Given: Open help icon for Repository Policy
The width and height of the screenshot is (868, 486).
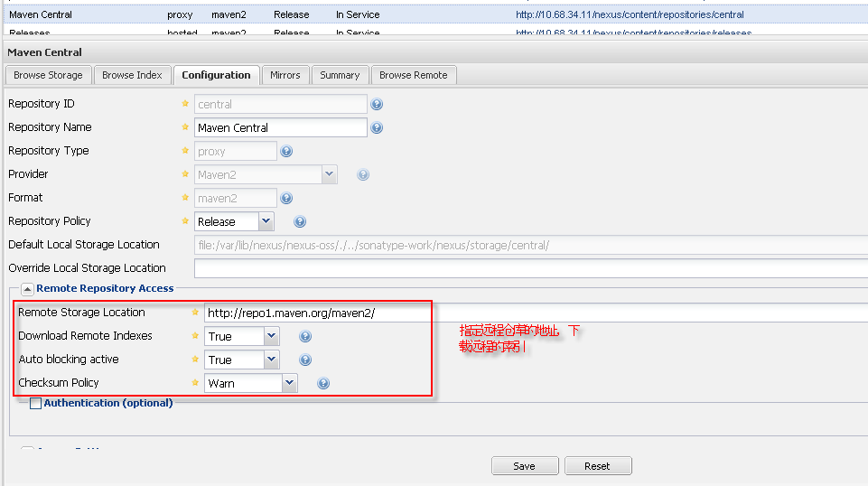Looking at the screenshot, I should [300, 222].
